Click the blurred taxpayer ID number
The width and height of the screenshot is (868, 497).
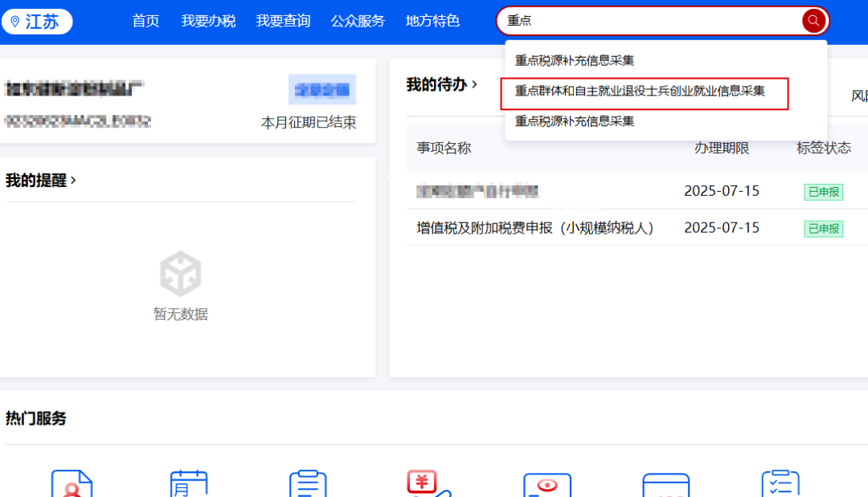[77, 121]
